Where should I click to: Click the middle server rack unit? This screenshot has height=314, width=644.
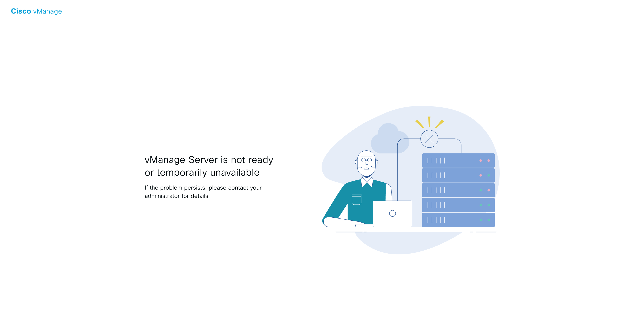458,190
